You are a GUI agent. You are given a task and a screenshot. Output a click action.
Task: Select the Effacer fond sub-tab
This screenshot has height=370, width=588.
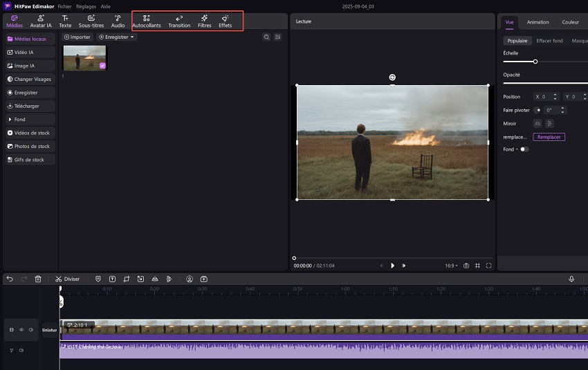[x=549, y=41]
